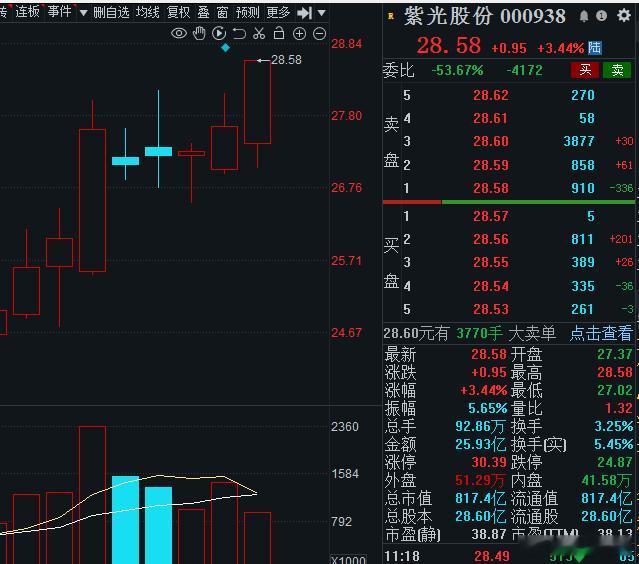Open the settings gear icon

[x=624, y=15]
